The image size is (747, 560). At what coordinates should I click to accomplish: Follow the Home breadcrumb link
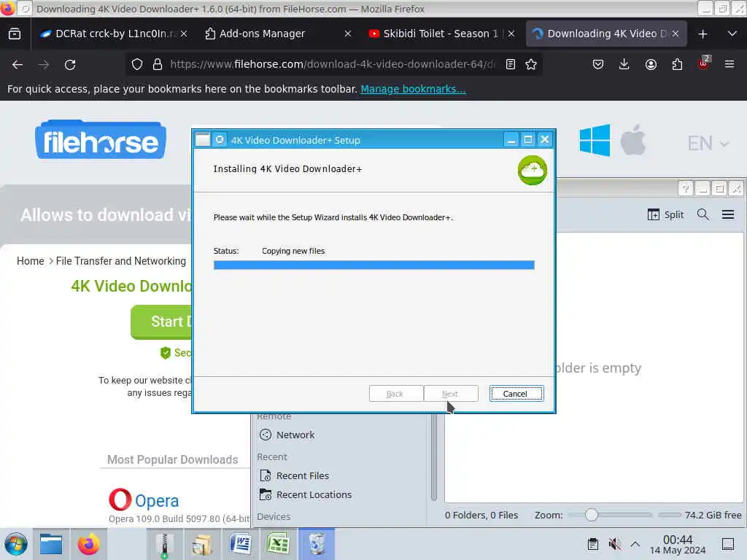pos(30,261)
